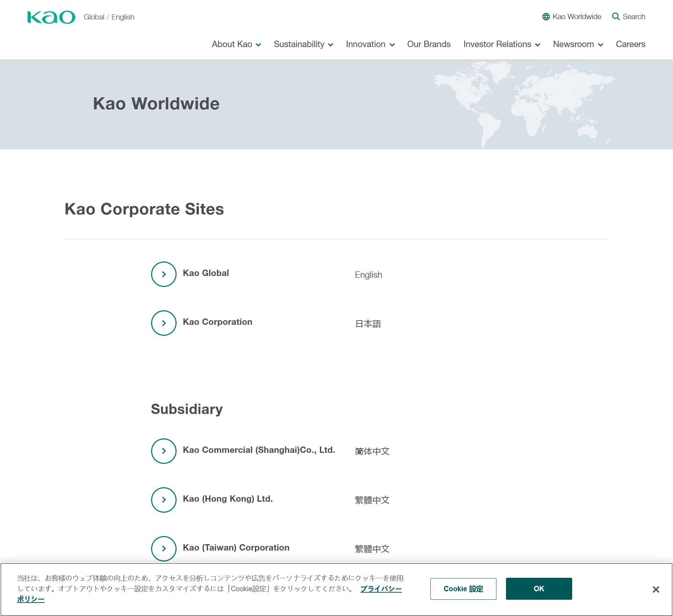Viewport: 673px width, 616px height.
Task: Click the Kao logo
Action: [x=51, y=17]
